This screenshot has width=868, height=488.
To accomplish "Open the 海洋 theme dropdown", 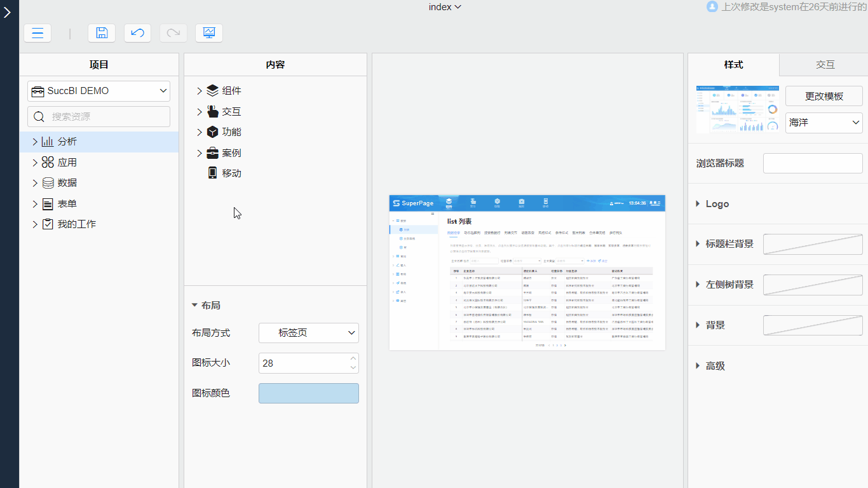I will tap(824, 123).
